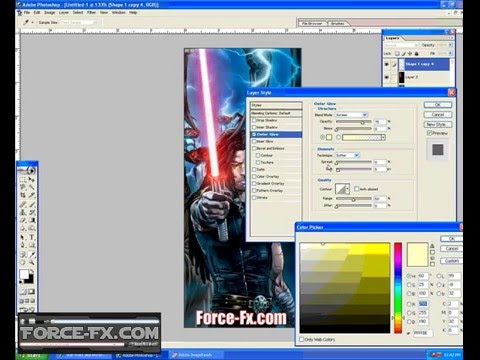Click Cancel in the Color Picker dialog
The width and height of the screenshot is (480, 360).
[x=452, y=249]
